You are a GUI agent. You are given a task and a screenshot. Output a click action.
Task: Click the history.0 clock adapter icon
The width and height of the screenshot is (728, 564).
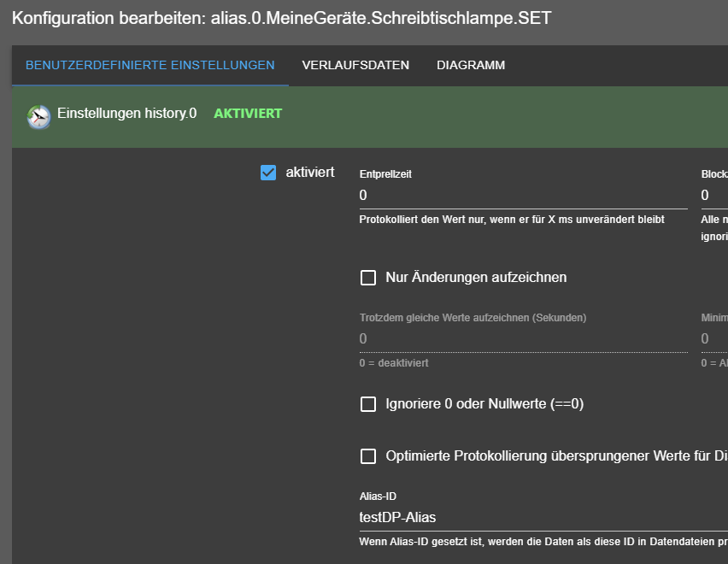[39, 116]
